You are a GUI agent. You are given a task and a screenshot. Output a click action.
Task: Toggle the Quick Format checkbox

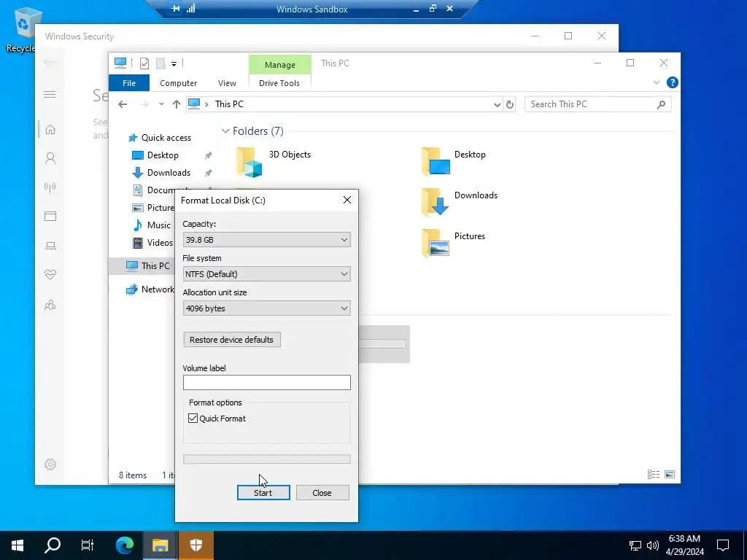click(193, 418)
